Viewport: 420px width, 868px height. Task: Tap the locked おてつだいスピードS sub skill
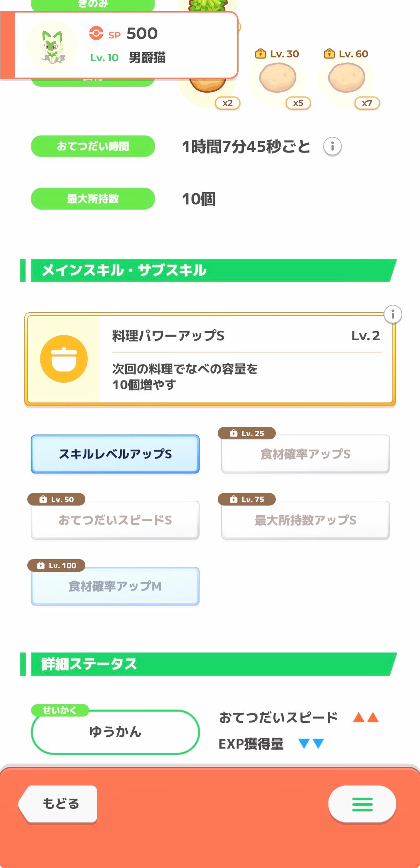click(x=115, y=520)
